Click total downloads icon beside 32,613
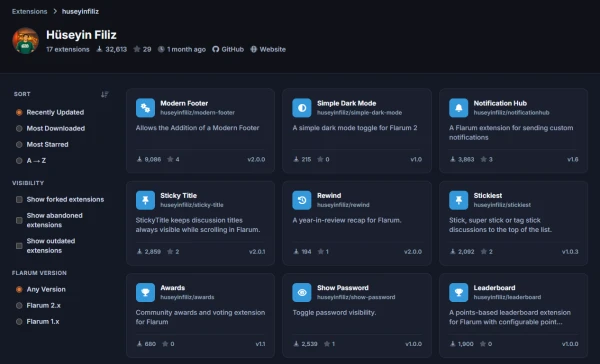 tap(99, 49)
